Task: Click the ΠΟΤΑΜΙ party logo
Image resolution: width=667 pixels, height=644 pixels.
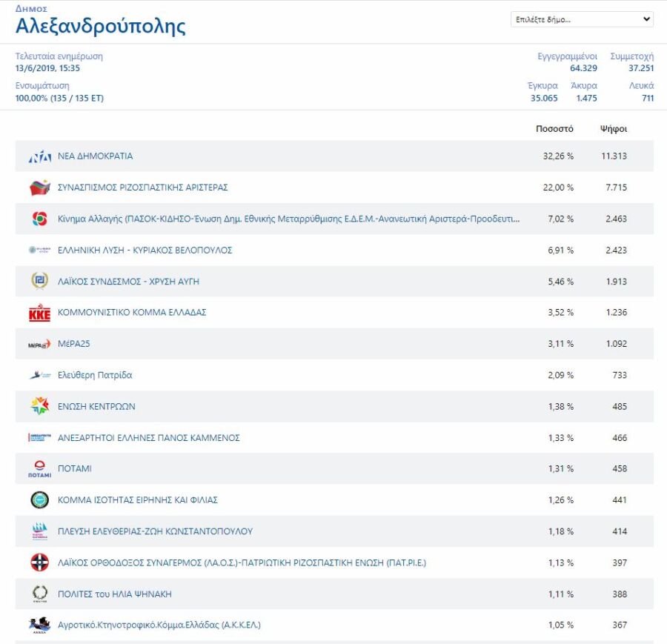Action: 39,469
